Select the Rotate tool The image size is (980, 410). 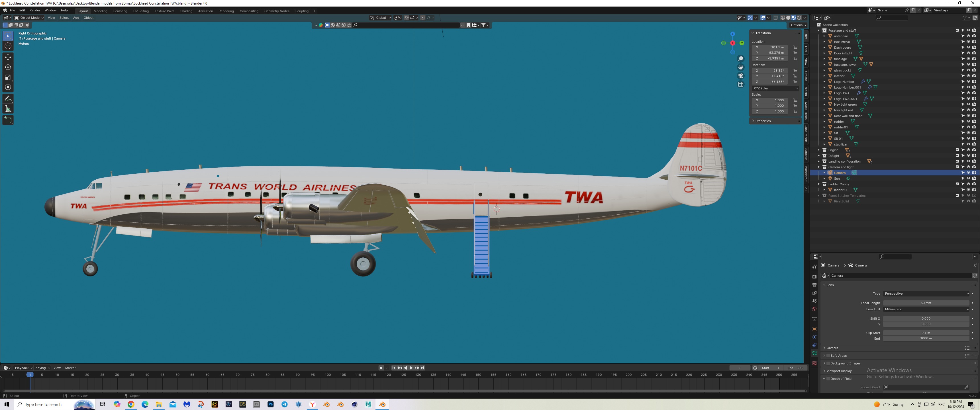(8, 67)
